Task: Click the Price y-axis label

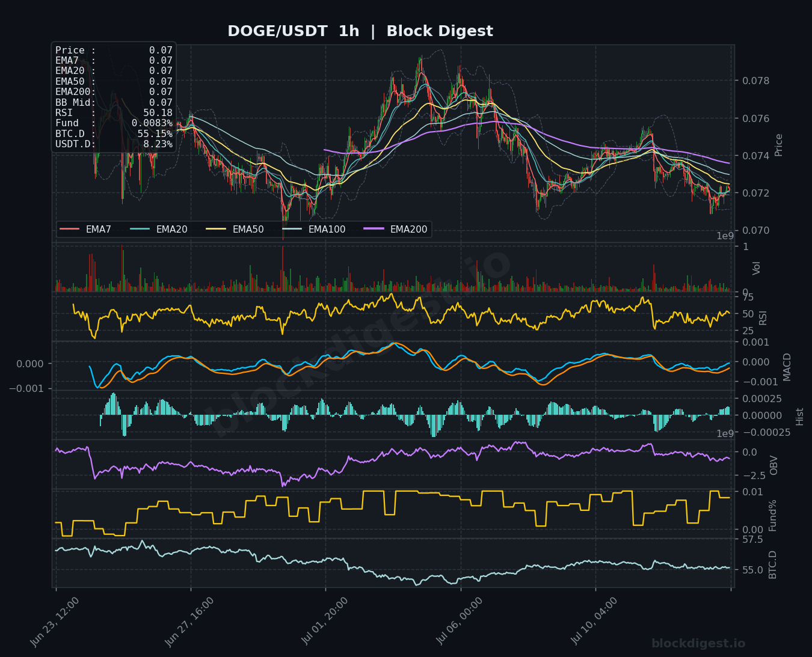Action: coord(779,145)
